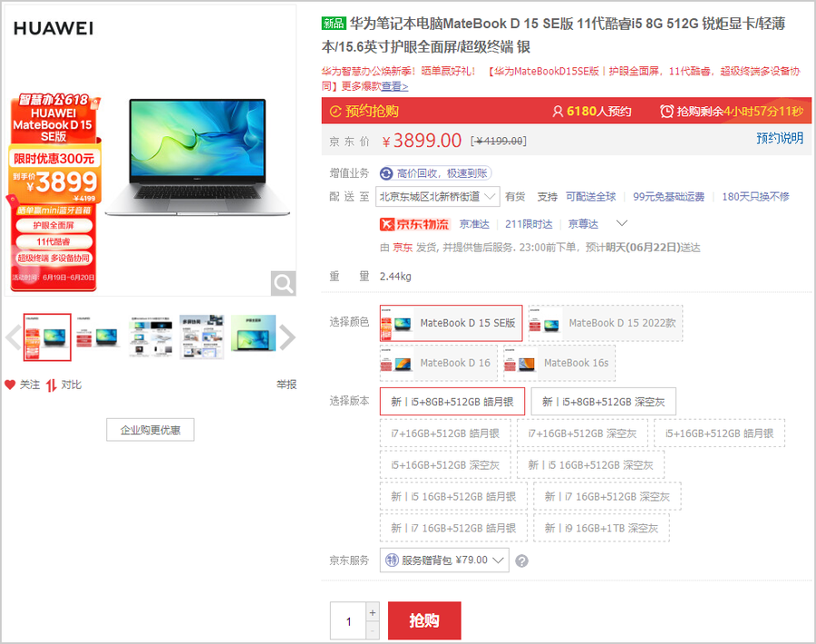816x644 pixels.
Task: Increase quantity with plus stepper
Action: tap(373, 612)
